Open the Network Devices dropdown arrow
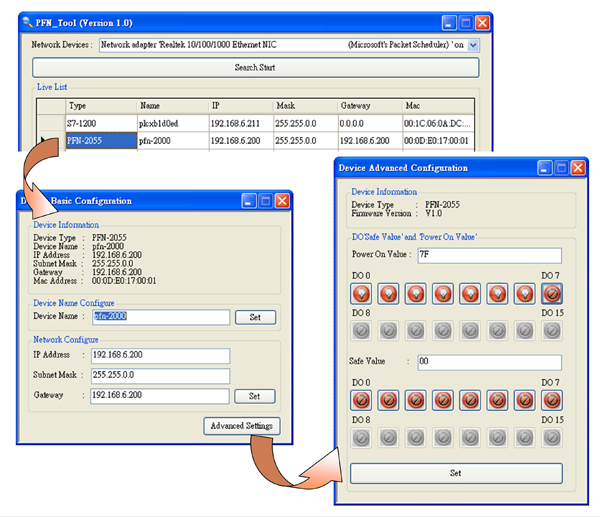Viewport: 600px width, 517px height. pos(473,45)
